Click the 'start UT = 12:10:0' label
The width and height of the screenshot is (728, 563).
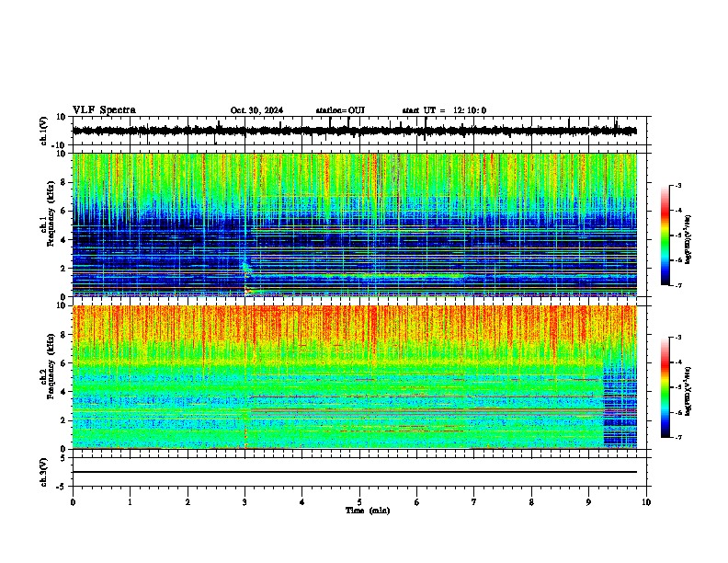coord(444,110)
